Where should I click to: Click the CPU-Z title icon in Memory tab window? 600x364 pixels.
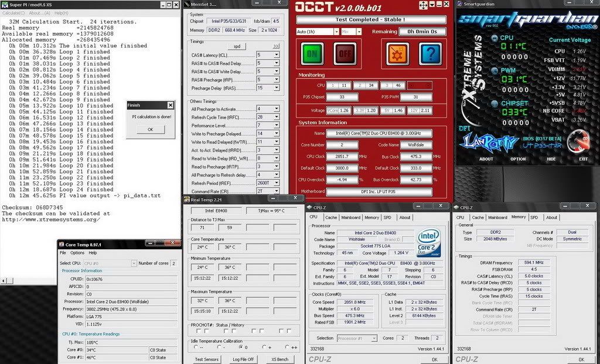(456, 207)
